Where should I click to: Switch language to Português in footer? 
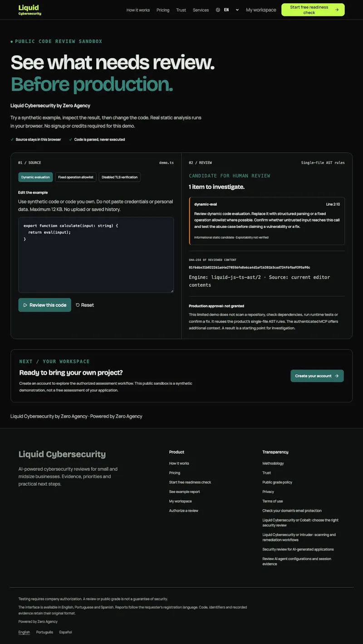[44, 632]
